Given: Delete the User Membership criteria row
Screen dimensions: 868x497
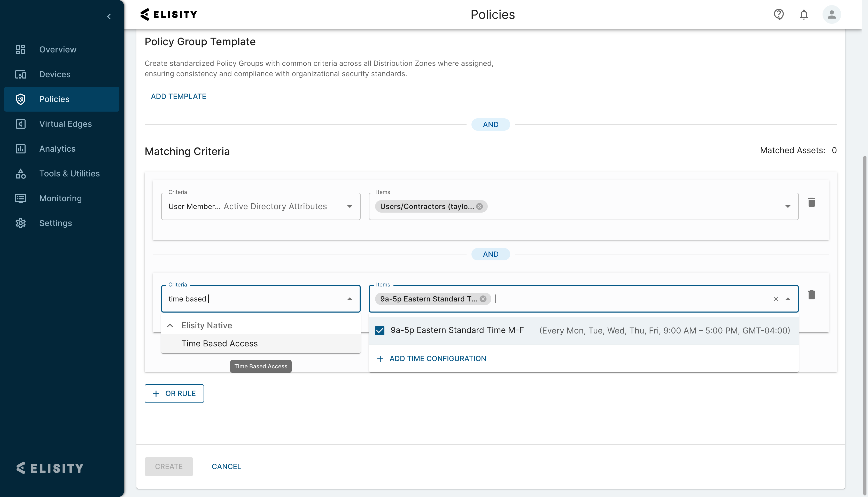Looking at the screenshot, I should tap(811, 203).
